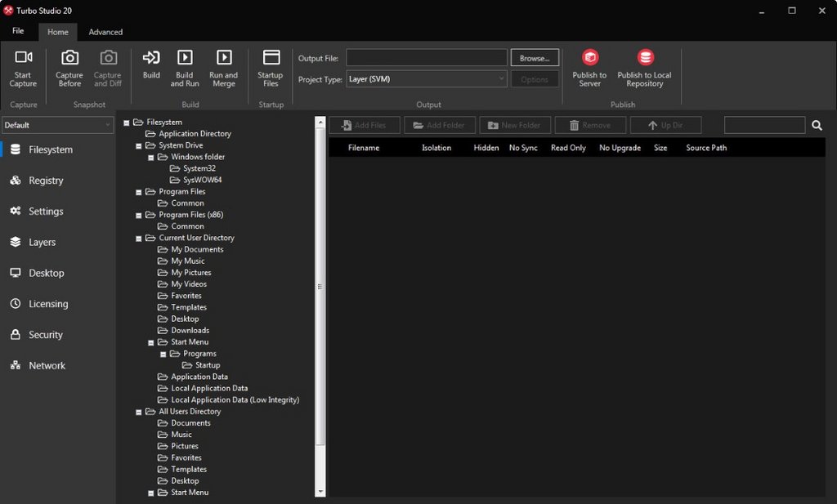Open the Registry section in sidebar

click(58, 181)
